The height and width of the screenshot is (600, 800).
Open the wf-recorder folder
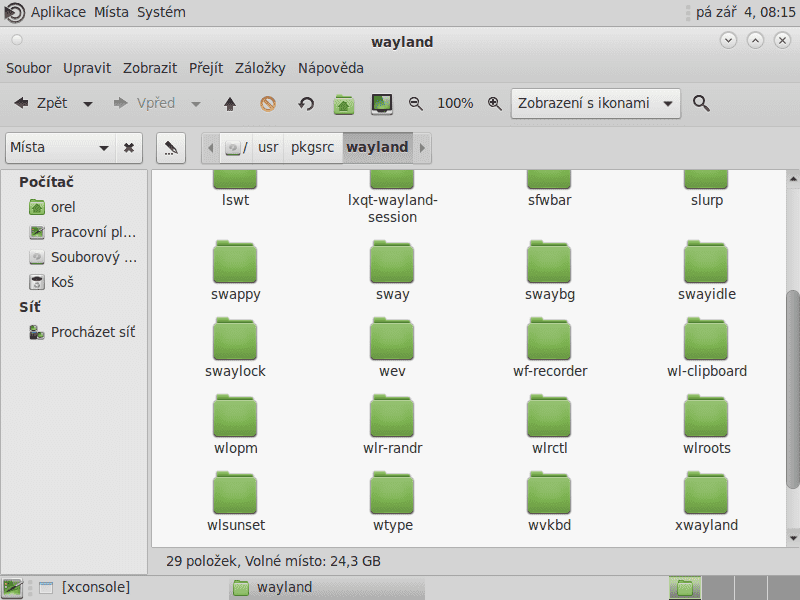pos(549,348)
